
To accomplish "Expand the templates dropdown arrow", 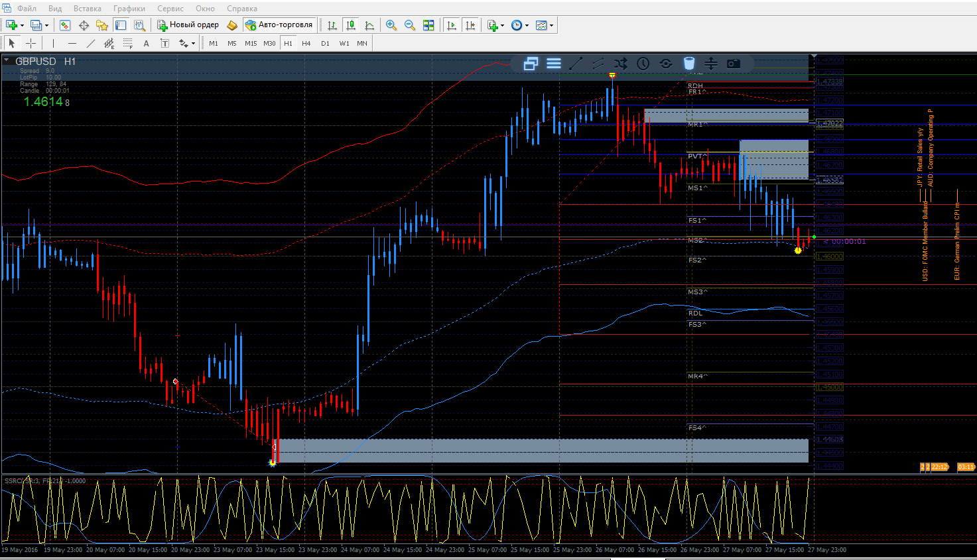I will 551,26.
